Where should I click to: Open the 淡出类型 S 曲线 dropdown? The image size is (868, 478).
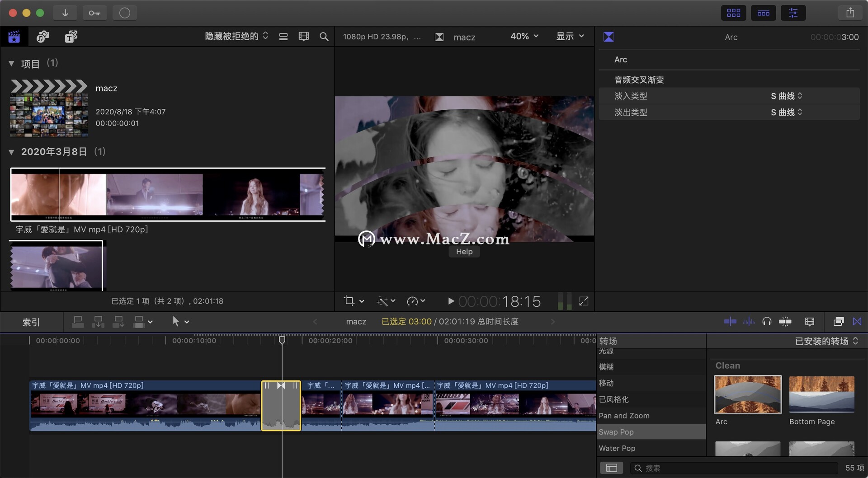coord(787,112)
